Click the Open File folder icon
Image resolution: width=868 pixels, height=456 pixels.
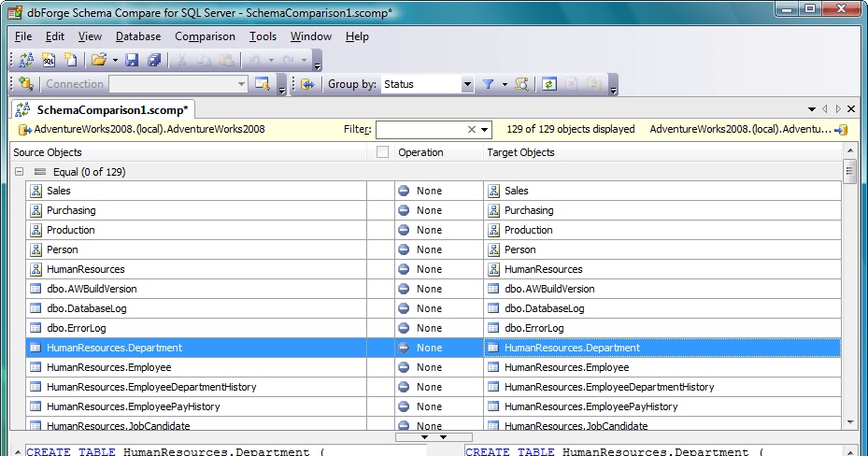pos(99,60)
